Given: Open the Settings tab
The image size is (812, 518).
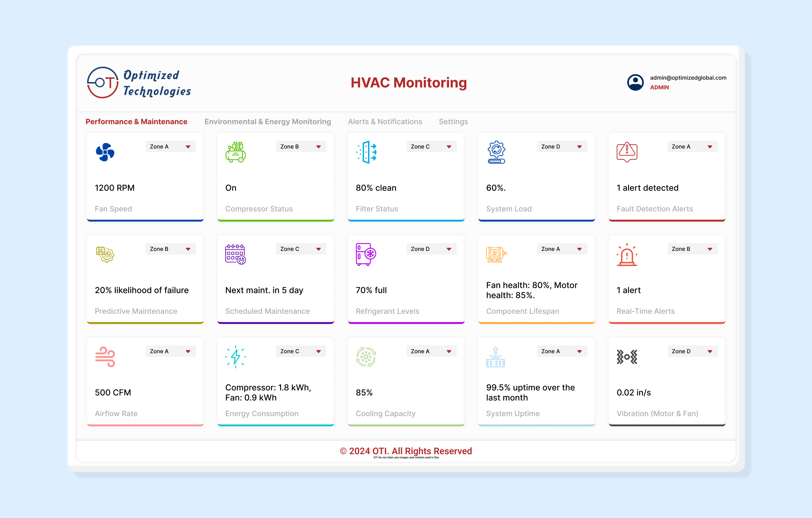Looking at the screenshot, I should [x=453, y=122].
